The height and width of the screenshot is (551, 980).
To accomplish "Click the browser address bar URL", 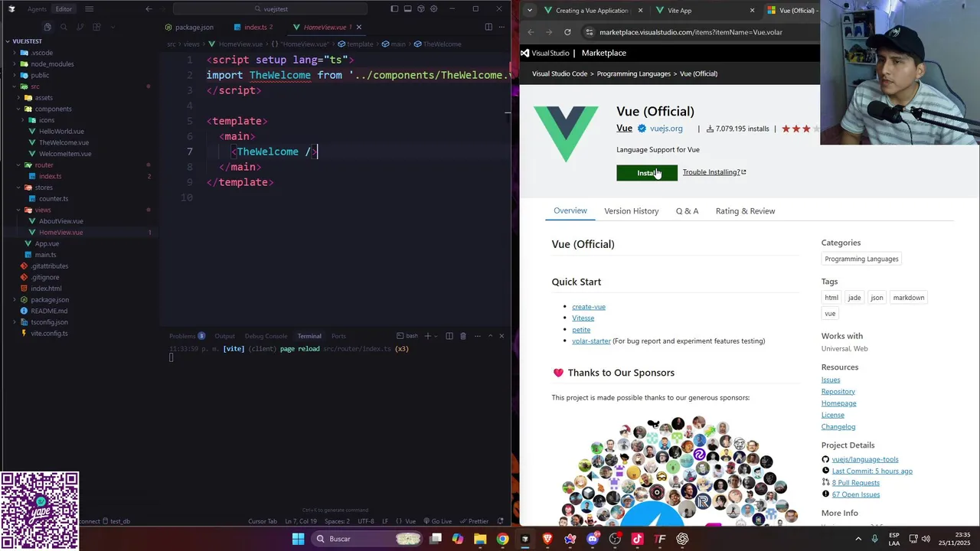I will coord(691,32).
